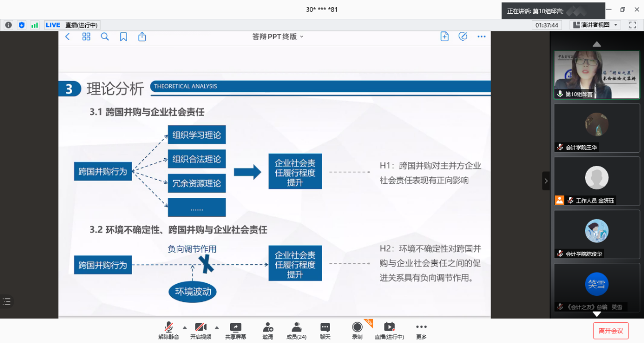Click the 离开会议 leave meeting button
The height and width of the screenshot is (343, 644).
coord(610,331)
